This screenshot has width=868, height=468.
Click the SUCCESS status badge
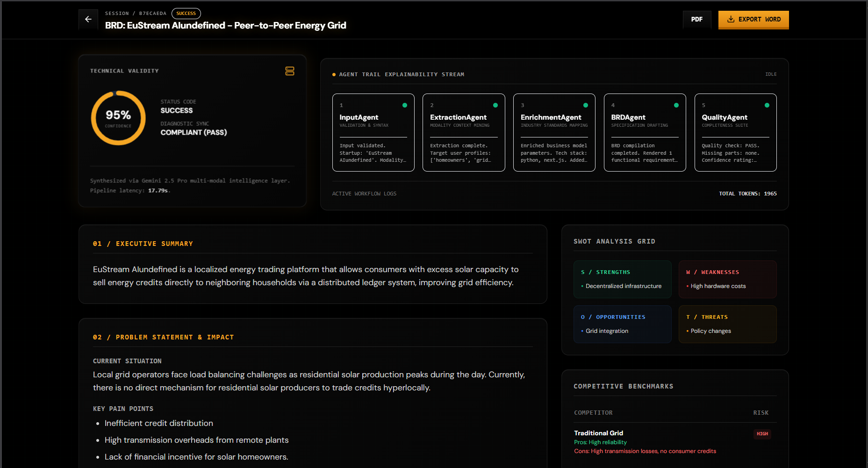click(x=186, y=14)
